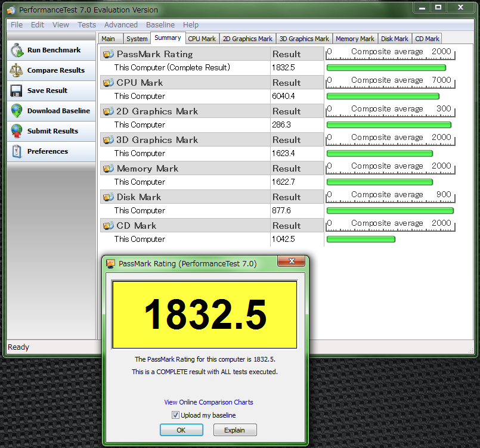Switch to the System tab

pyautogui.click(x=137, y=39)
